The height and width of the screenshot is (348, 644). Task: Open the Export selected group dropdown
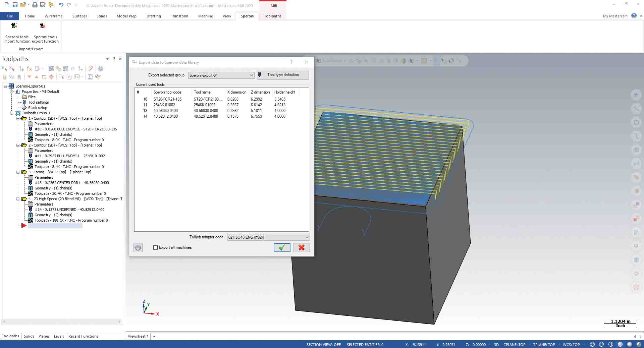[251, 75]
